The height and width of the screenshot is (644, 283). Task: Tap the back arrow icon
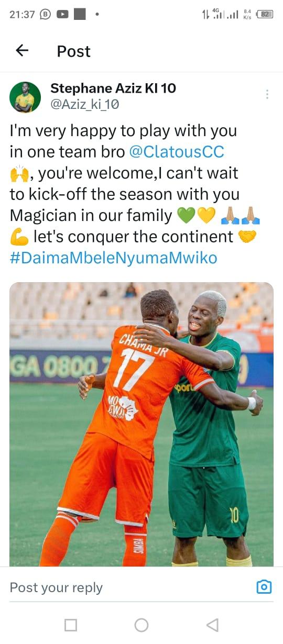click(x=22, y=50)
